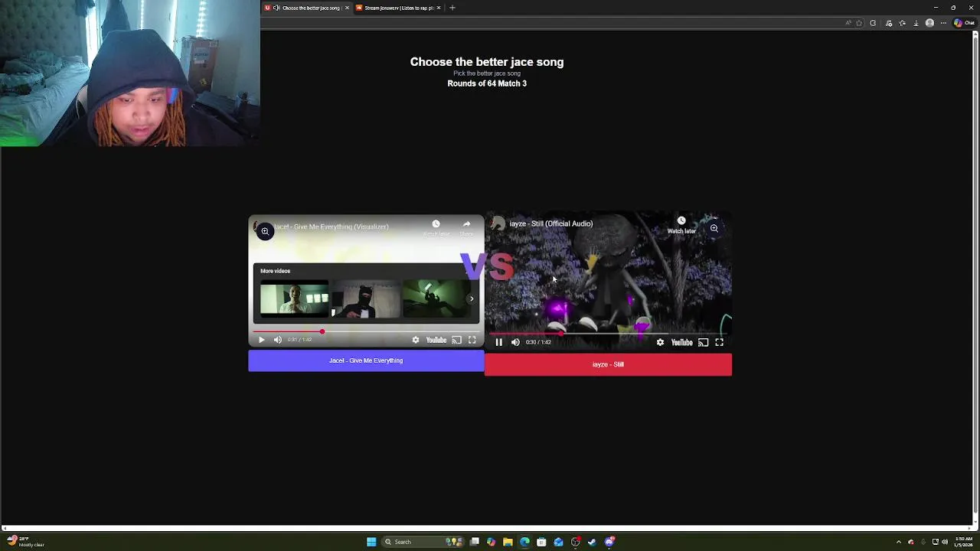Open settings gear on Give Me Everything player
Image resolution: width=980 pixels, height=551 pixels.
tap(416, 340)
